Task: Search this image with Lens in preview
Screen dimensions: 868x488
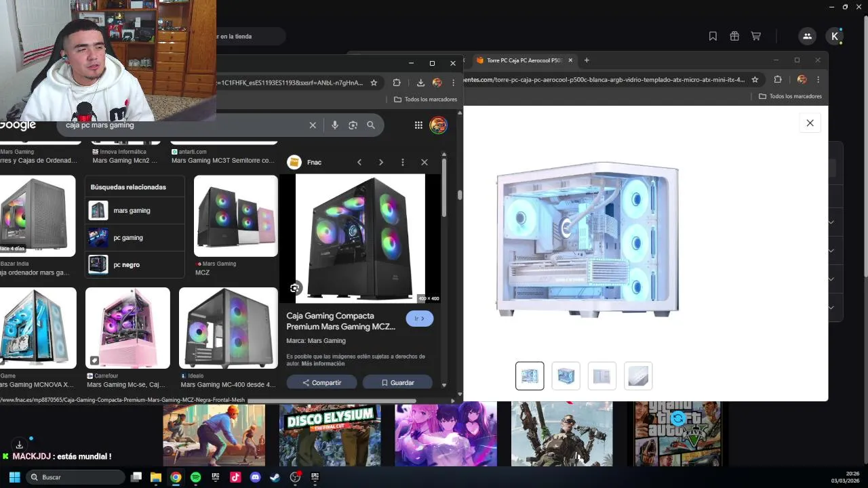Action: pyautogui.click(x=294, y=288)
